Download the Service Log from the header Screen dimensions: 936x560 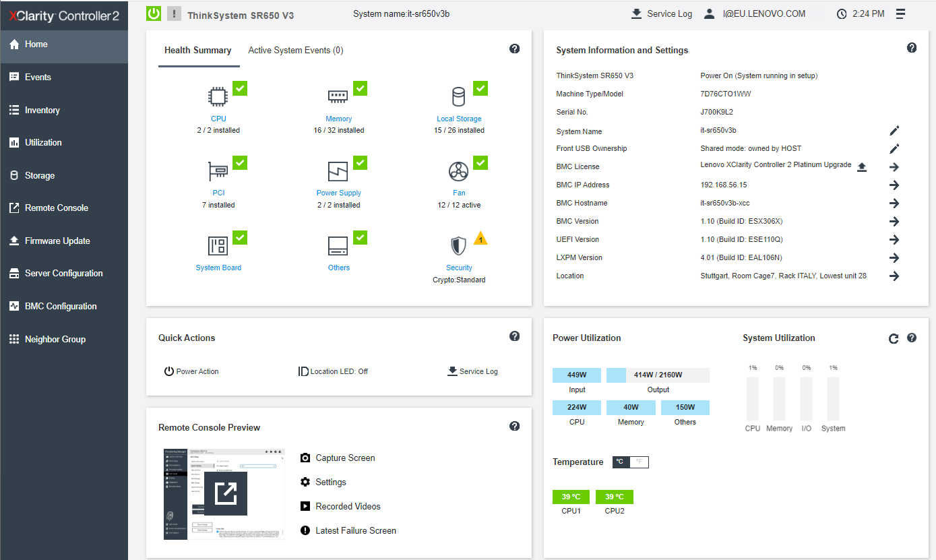pyautogui.click(x=661, y=13)
